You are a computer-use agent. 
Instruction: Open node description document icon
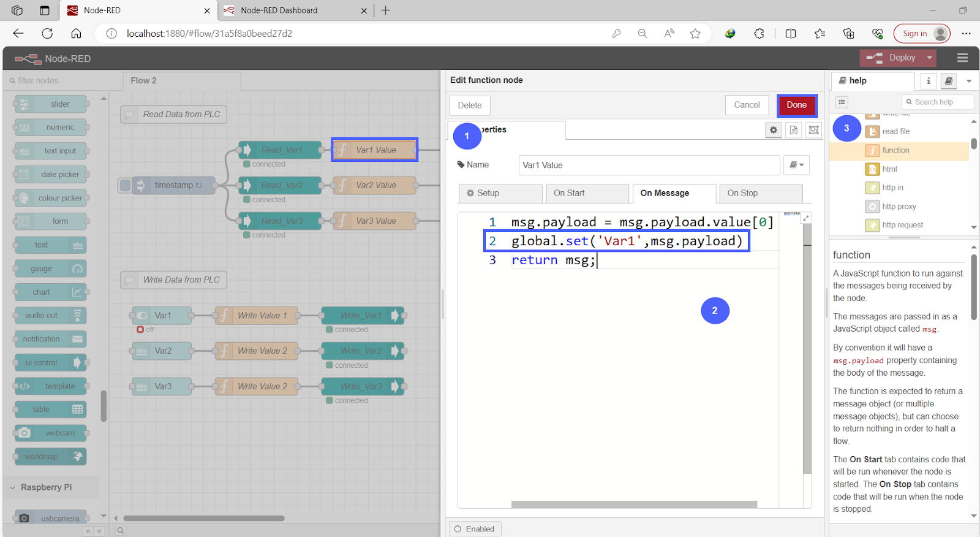pos(794,130)
